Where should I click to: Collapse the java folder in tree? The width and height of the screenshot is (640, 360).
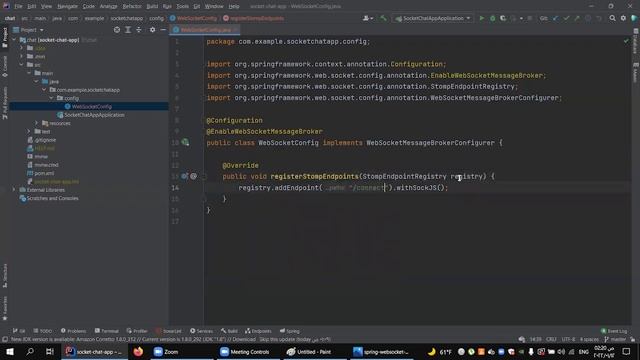click(x=36, y=81)
